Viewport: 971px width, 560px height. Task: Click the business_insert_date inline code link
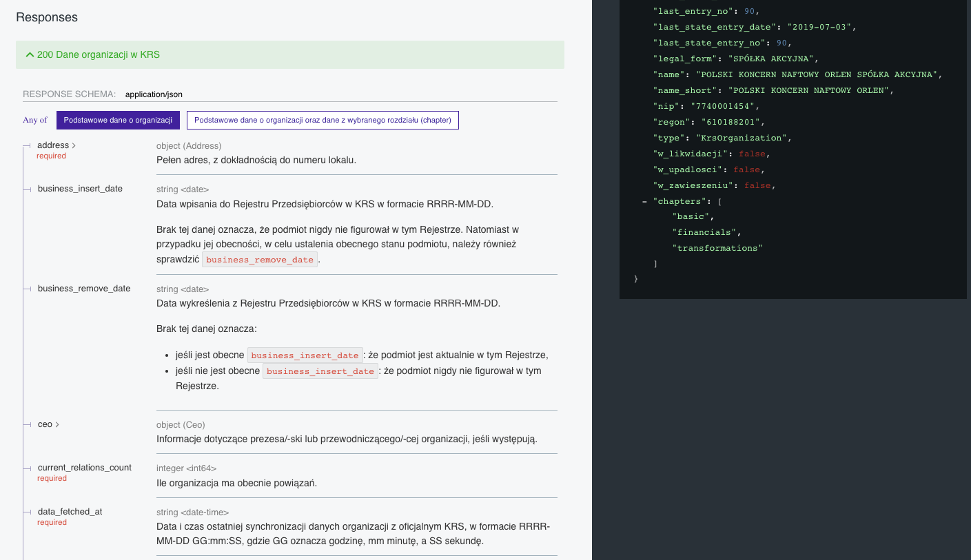click(305, 355)
